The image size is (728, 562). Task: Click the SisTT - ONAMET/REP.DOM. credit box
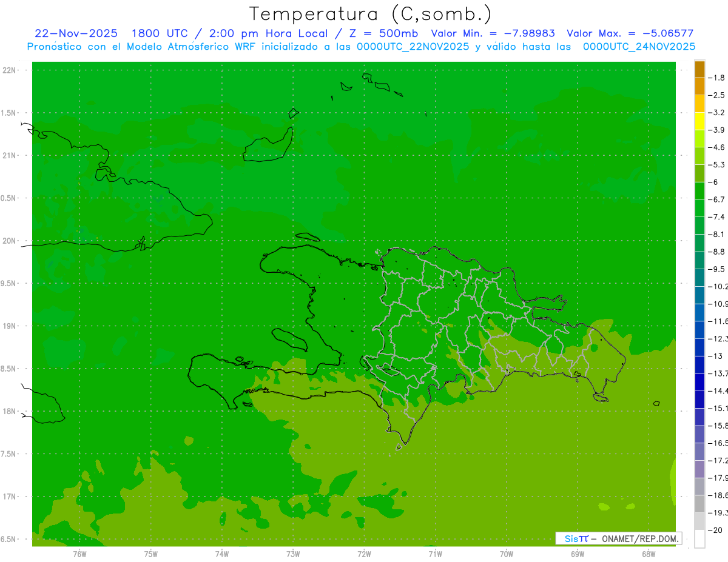[x=618, y=538]
